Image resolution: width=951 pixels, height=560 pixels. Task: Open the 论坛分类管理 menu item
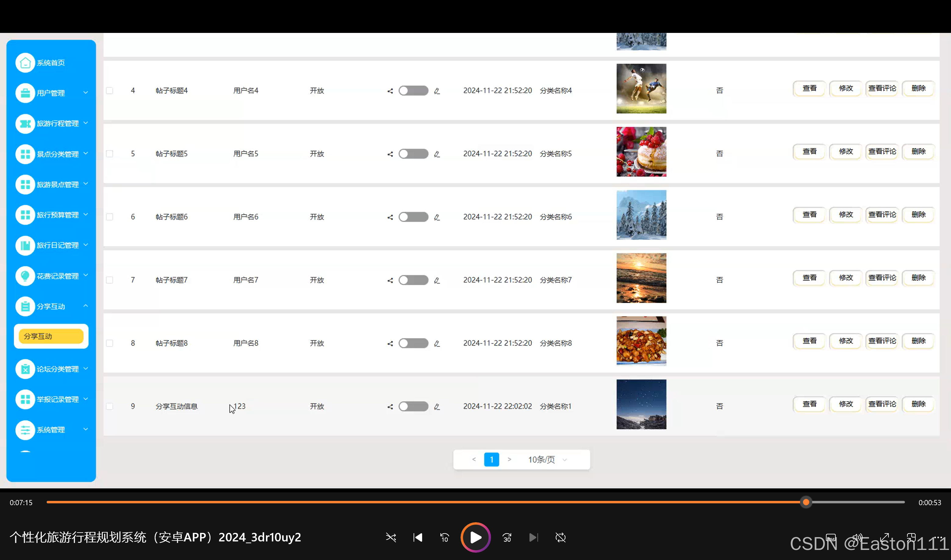coord(57,369)
